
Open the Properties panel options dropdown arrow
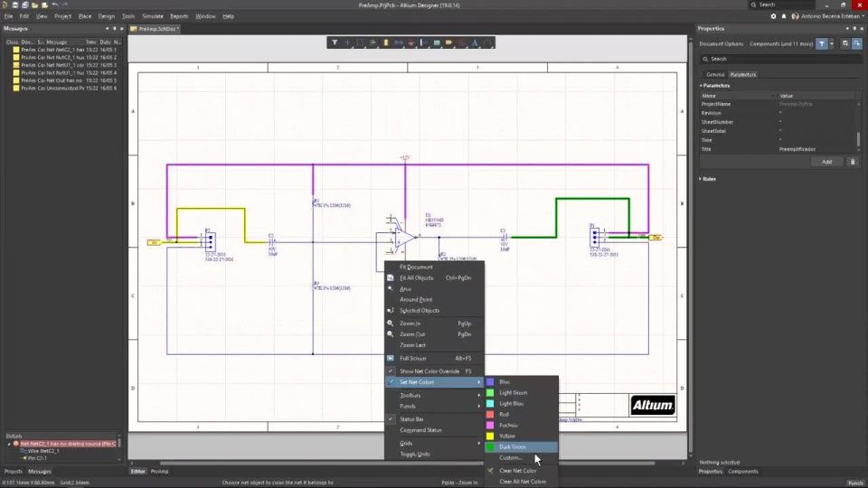(x=847, y=29)
